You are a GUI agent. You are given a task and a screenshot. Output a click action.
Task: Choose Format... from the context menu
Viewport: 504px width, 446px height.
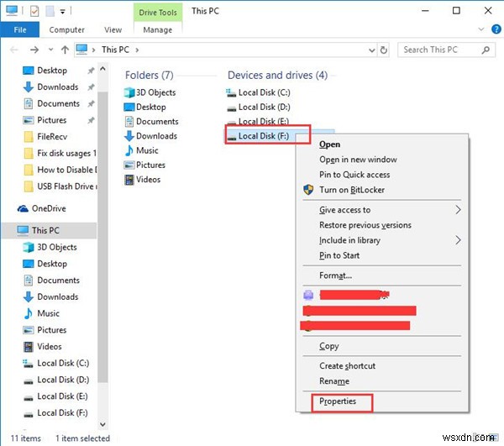pos(335,275)
